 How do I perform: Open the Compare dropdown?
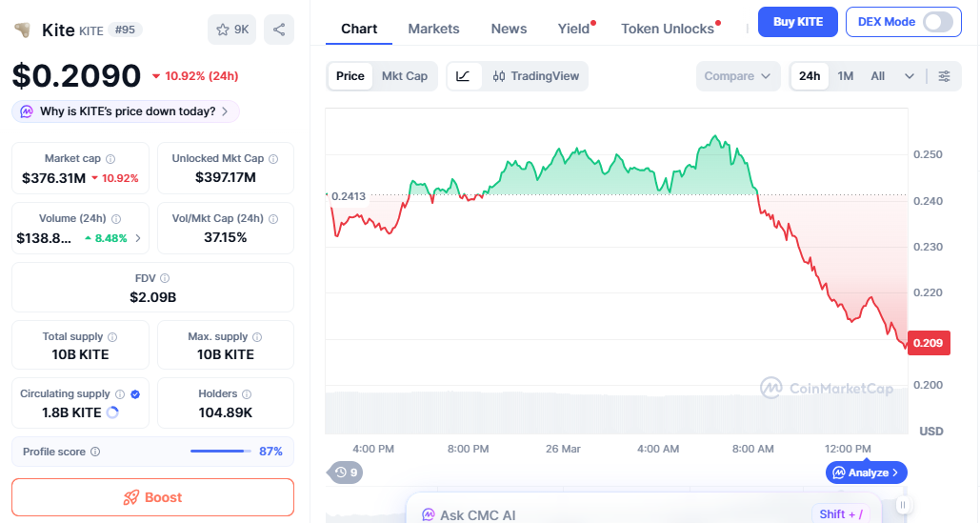coord(738,76)
